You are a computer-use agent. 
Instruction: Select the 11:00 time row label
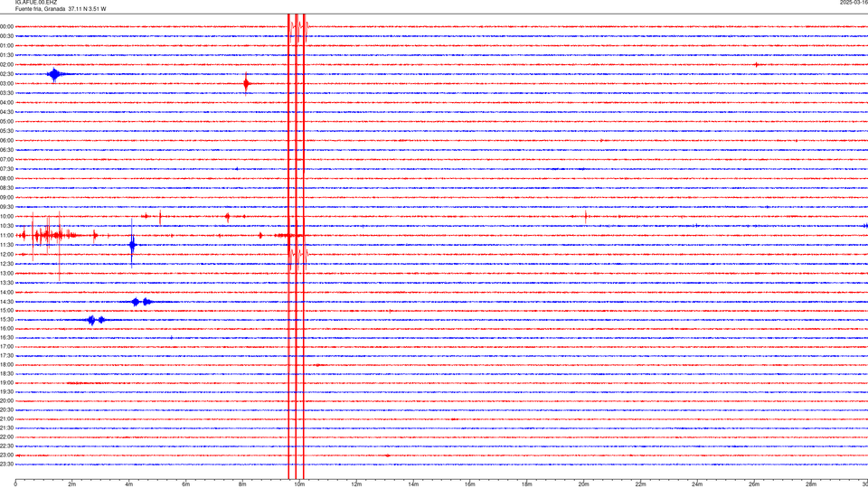(x=6, y=236)
